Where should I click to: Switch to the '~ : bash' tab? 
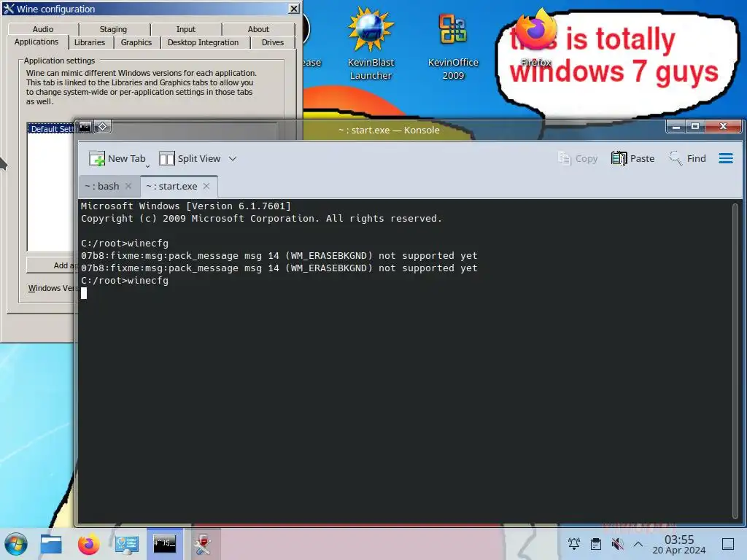pyautogui.click(x=109, y=186)
